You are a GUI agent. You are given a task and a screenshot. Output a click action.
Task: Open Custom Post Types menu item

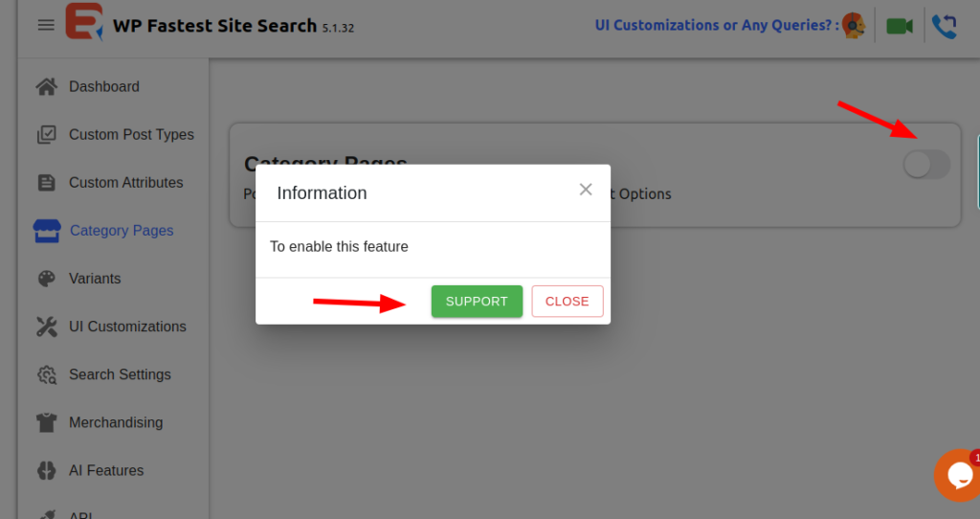point(131,135)
